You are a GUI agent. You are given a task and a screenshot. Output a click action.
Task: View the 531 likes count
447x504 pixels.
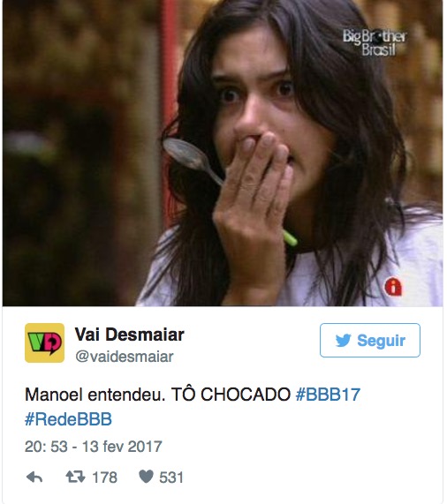coord(171,478)
